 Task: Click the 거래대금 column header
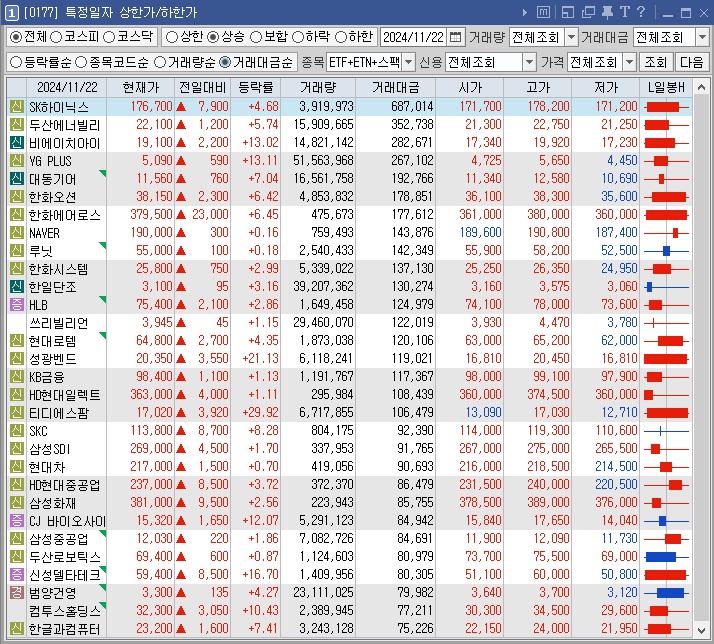click(x=395, y=87)
